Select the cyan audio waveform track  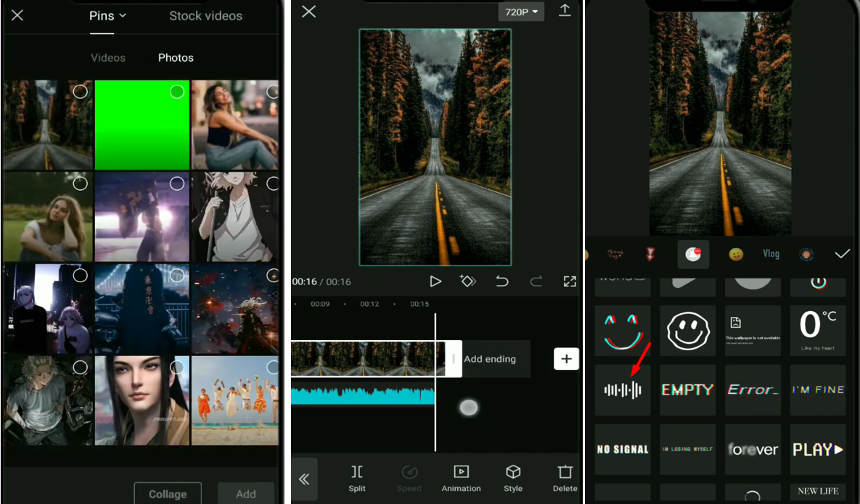point(363,395)
